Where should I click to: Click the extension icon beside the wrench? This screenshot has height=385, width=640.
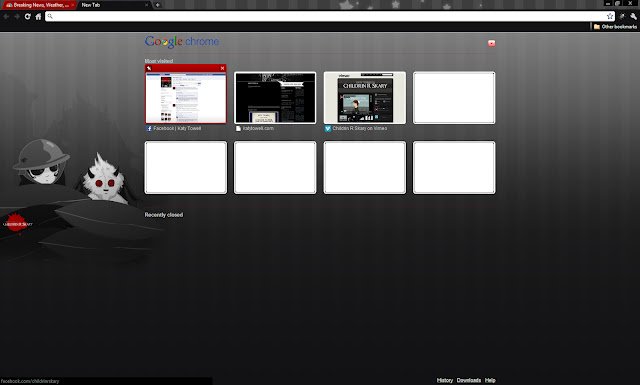point(622,16)
